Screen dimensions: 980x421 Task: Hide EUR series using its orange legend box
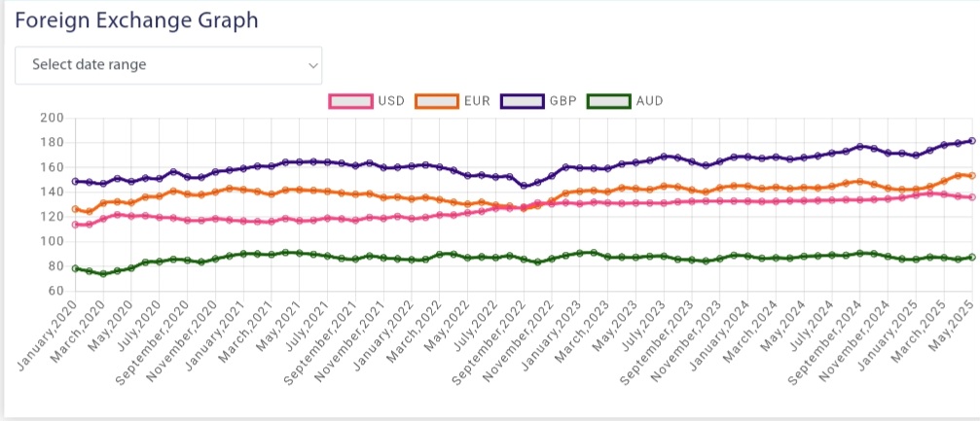[436, 100]
